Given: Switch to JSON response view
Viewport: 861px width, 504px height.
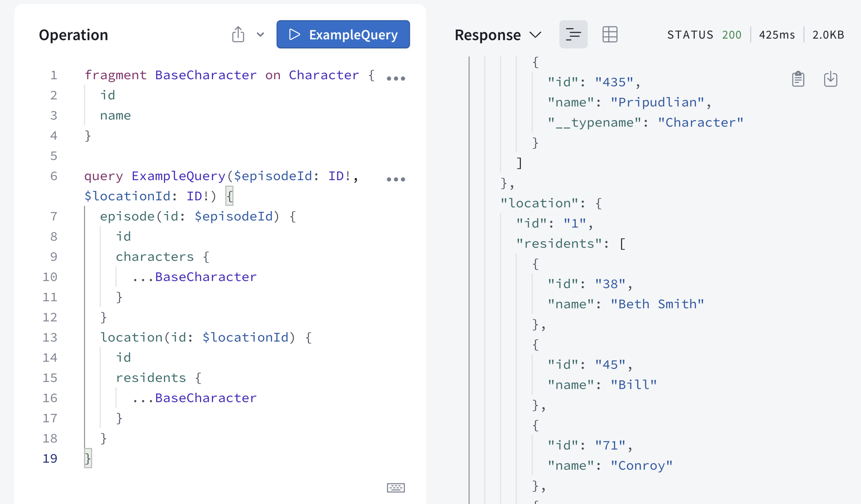Looking at the screenshot, I should point(573,34).
